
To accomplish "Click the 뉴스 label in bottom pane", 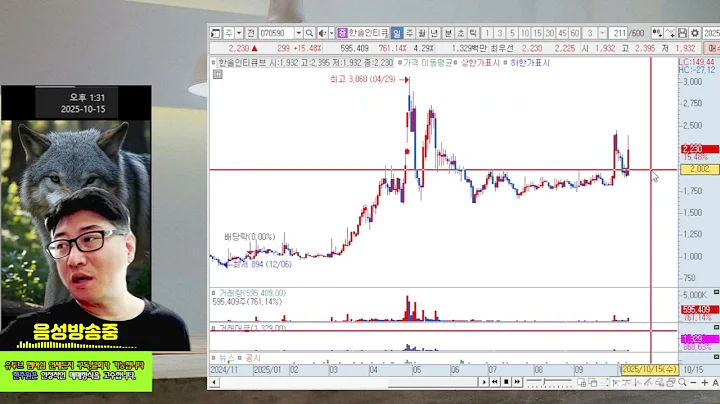I will point(226,358).
